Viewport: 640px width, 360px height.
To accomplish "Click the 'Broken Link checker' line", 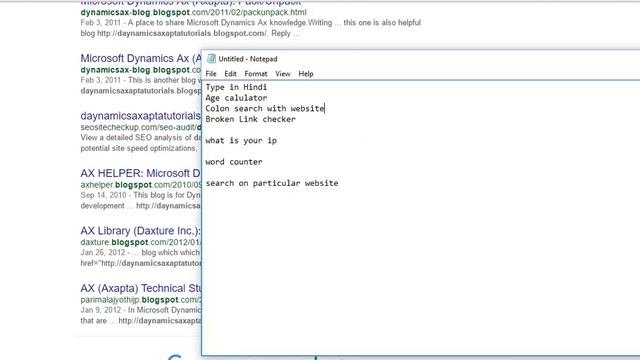I will [250, 119].
